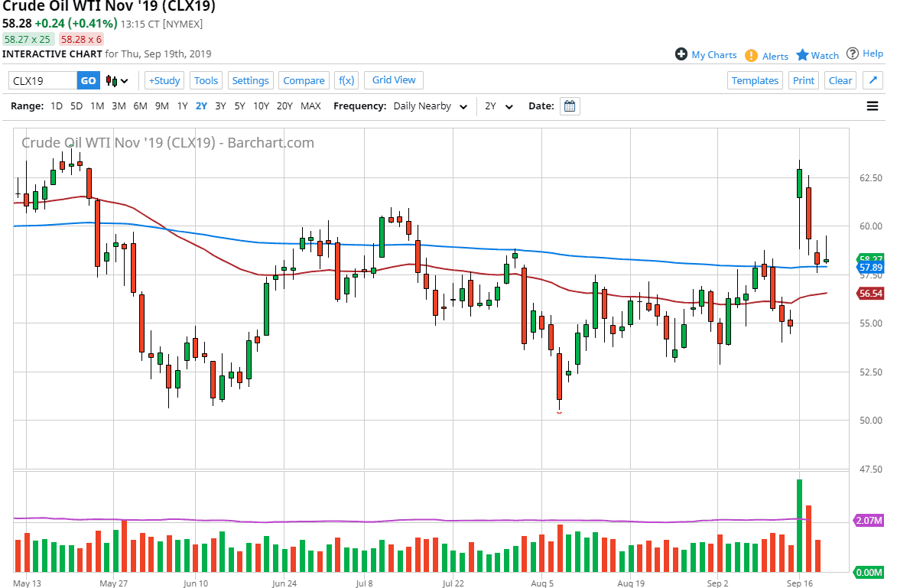The width and height of the screenshot is (897, 588).
Task: Click the Templates button
Action: [x=755, y=80]
